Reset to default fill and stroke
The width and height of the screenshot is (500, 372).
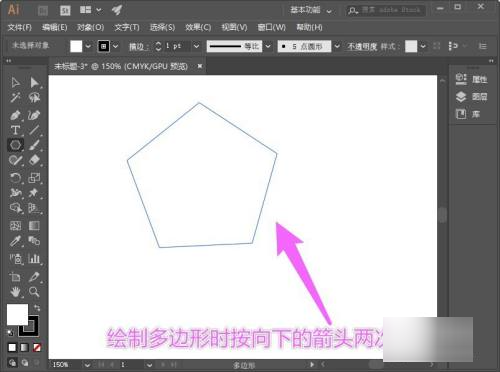pyautogui.click(x=10, y=332)
